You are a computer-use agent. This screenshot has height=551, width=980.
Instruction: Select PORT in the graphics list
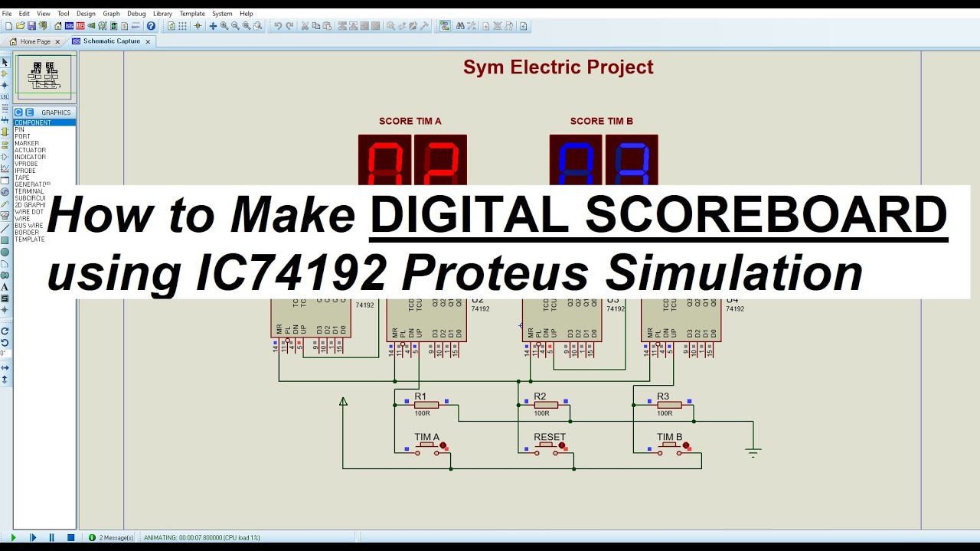[45, 136]
